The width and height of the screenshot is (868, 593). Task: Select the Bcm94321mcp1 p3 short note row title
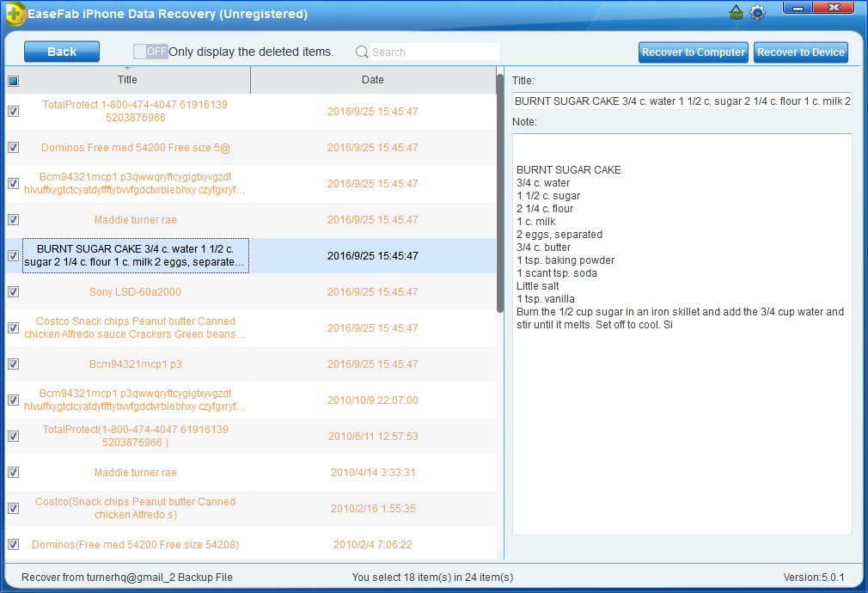(135, 364)
